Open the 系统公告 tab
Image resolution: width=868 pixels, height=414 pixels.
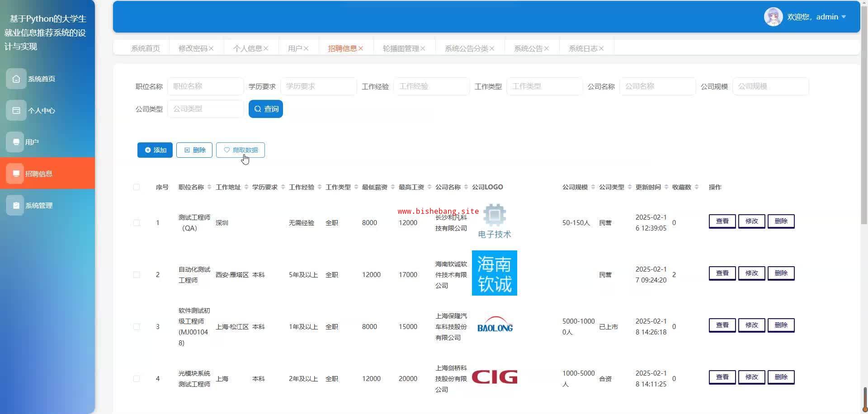(528, 48)
